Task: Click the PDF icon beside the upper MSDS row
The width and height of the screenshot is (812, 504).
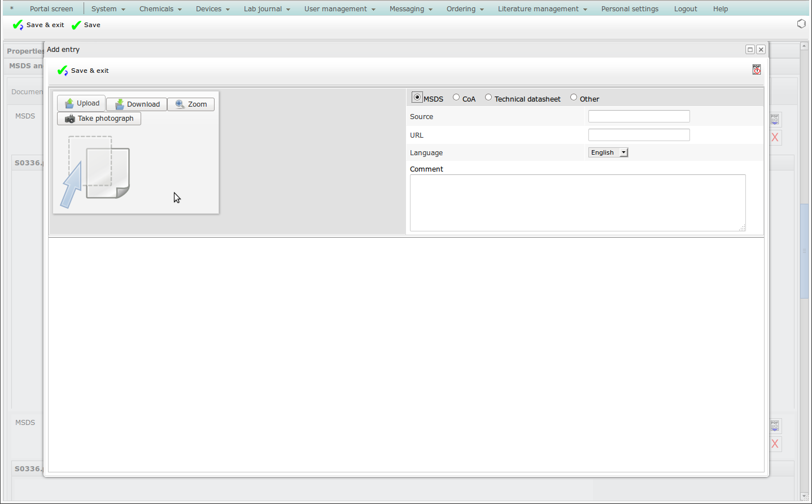Action: click(x=775, y=119)
